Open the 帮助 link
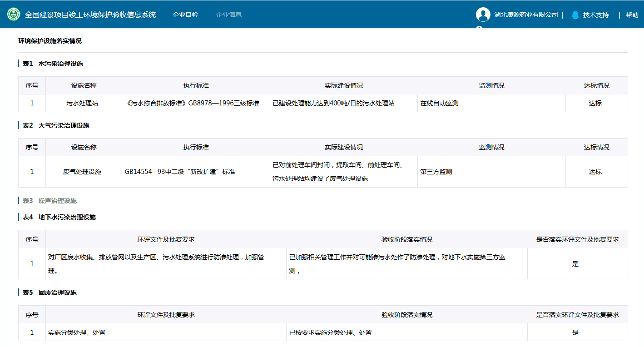The height and width of the screenshot is (347, 644). [x=632, y=15]
